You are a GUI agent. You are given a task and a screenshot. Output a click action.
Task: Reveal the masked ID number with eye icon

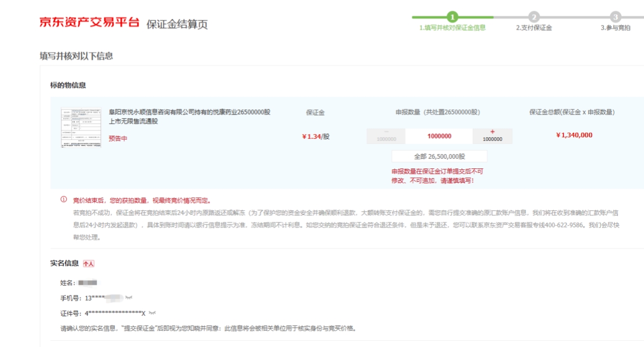point(152,313)
